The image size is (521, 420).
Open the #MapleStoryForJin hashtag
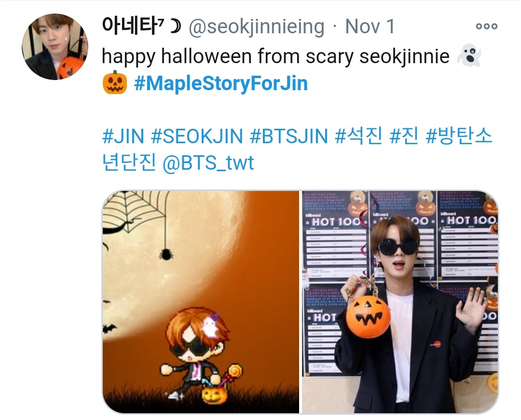(x=221, y=83)
